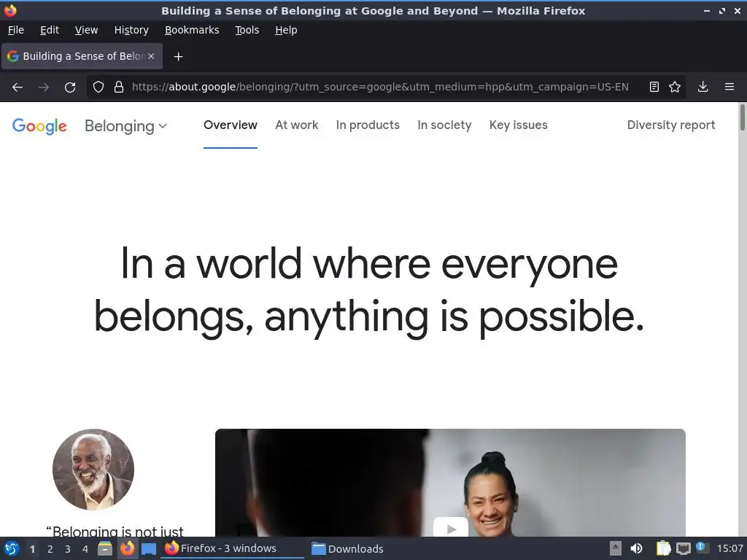Open a new browser tab
This screenshot has height=560, width=747.
(178, 57)
